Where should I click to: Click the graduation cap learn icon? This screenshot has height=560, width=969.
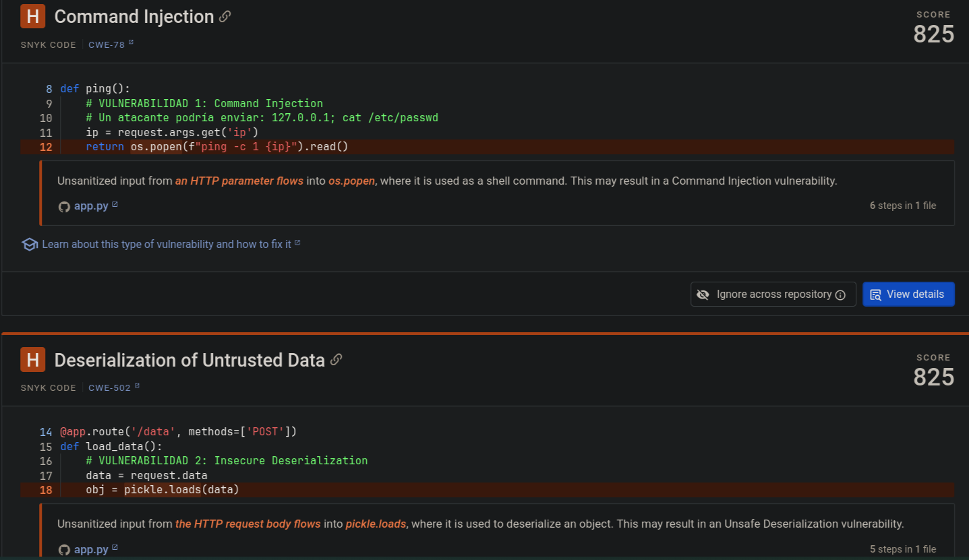[x=29, y=244]
